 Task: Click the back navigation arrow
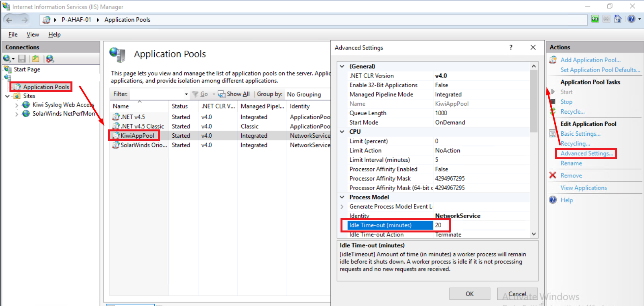pos(9,20)
